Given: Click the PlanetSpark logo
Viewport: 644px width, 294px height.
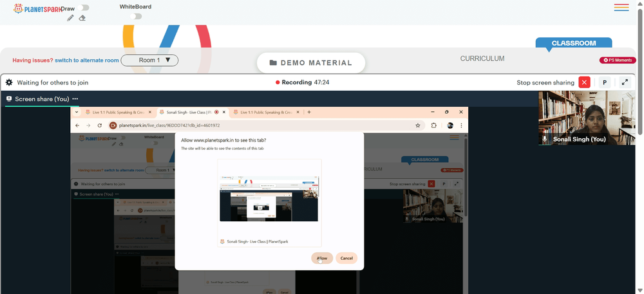Looking at the screenshot, I should click(37, 8).
